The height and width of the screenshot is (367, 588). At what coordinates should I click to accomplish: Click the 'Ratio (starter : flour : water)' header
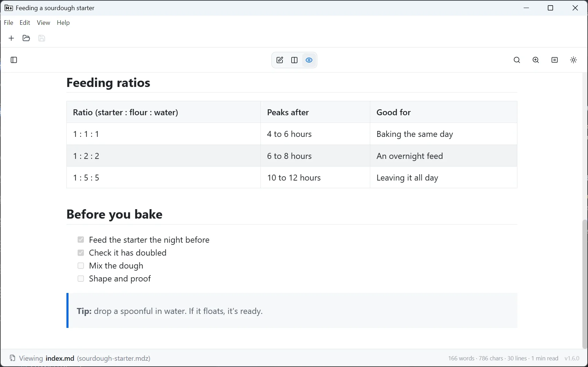164,112
